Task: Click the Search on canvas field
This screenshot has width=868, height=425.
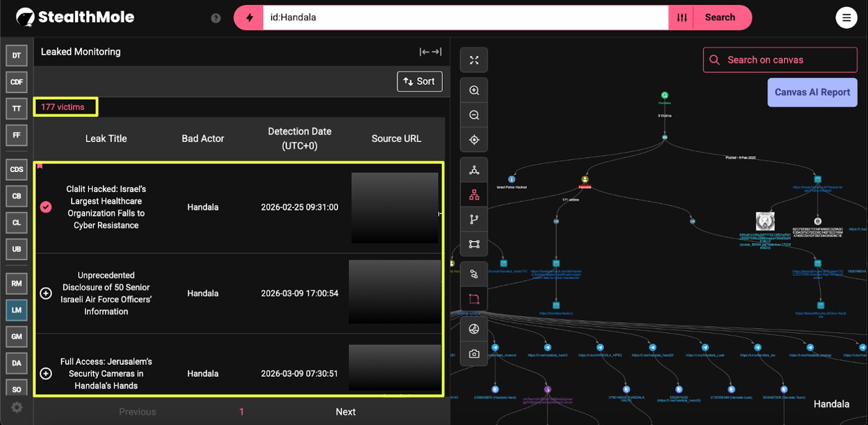Action: [x=780, y=60]
